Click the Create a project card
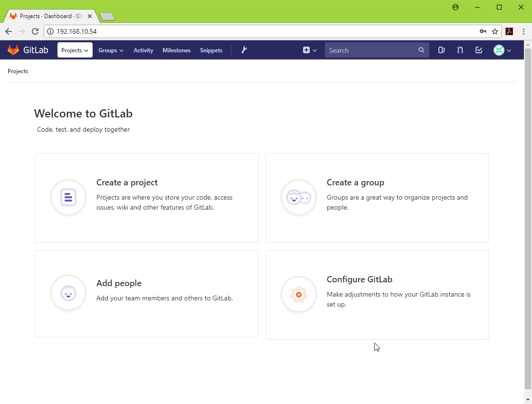 point(147,198)
